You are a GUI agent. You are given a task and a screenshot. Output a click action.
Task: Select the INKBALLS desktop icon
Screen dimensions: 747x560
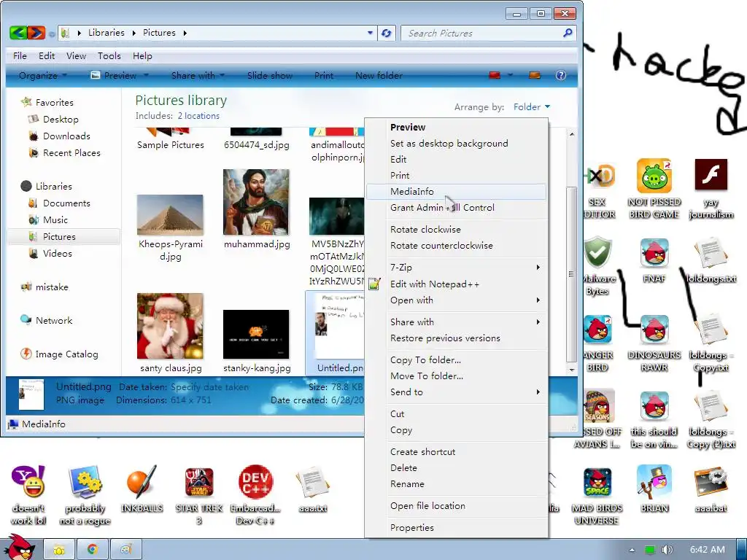pos(142,489)
